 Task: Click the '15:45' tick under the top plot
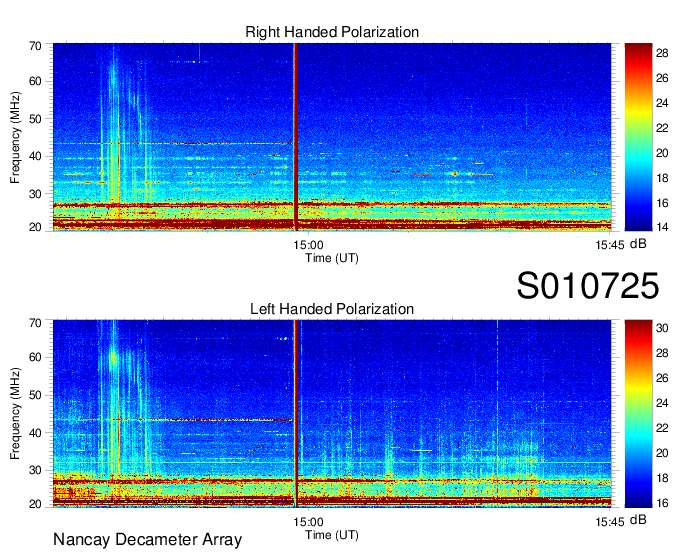coord(610,245)
